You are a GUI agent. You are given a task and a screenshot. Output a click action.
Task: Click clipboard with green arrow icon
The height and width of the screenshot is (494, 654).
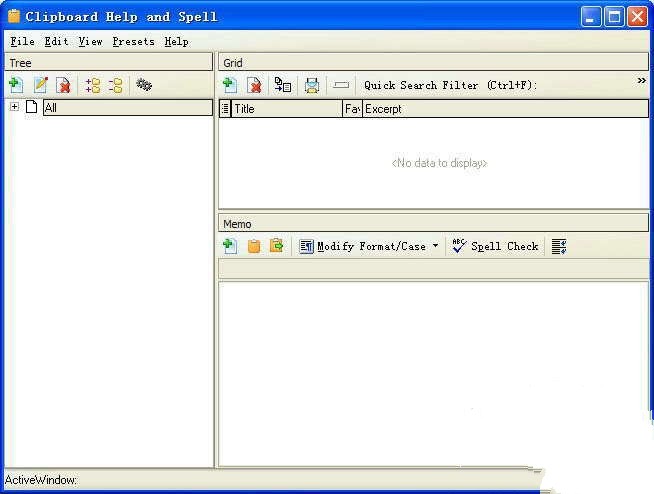point(276,245)
